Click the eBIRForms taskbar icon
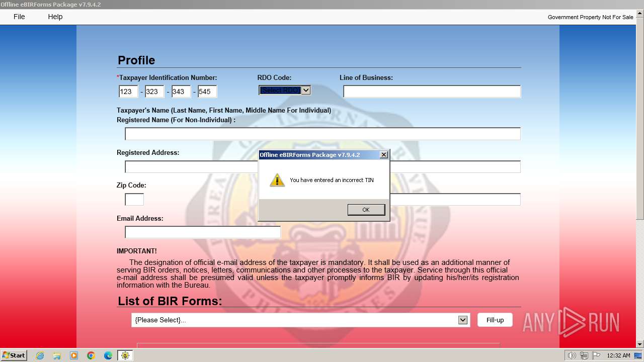 pyautogui.click(x=125, y=355)
